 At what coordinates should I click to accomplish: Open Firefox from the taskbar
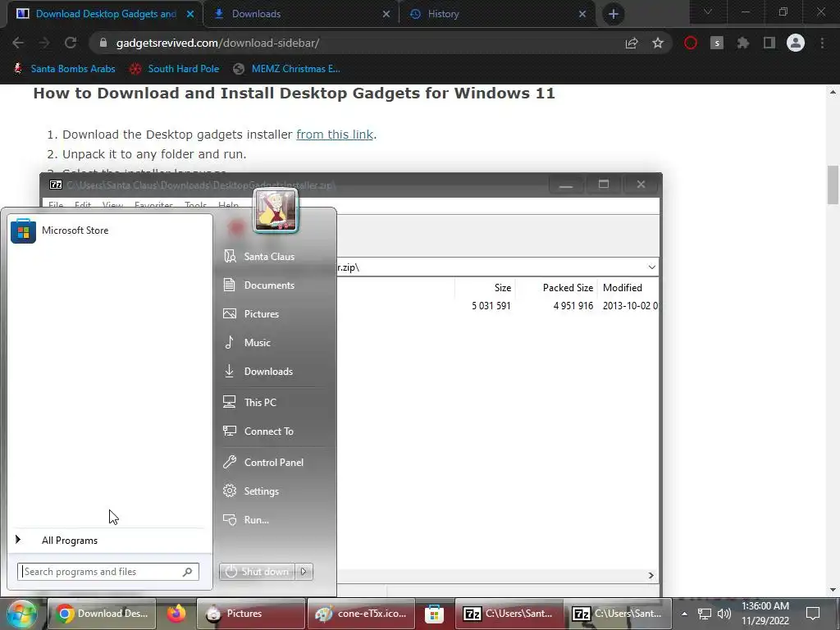[176, 614]
